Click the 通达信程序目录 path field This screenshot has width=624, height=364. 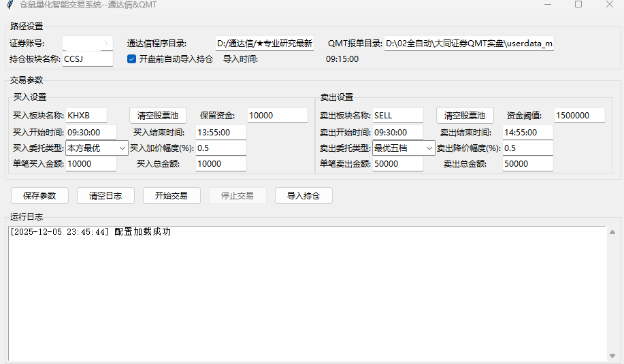click(264, 44)
